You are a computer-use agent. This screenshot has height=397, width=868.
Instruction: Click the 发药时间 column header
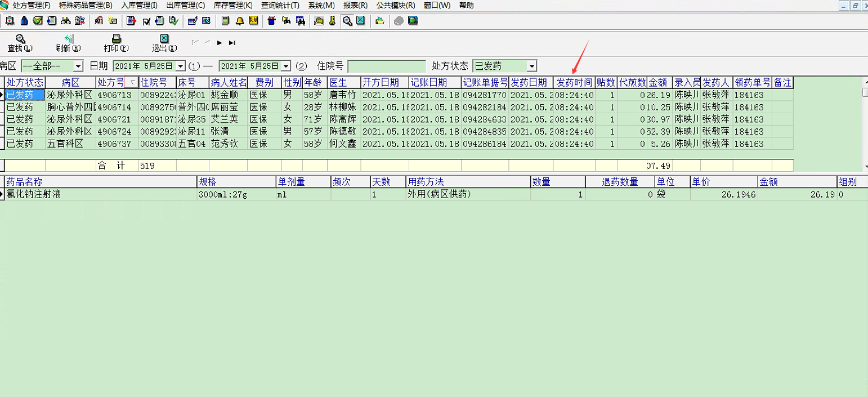tap(574, 82)
